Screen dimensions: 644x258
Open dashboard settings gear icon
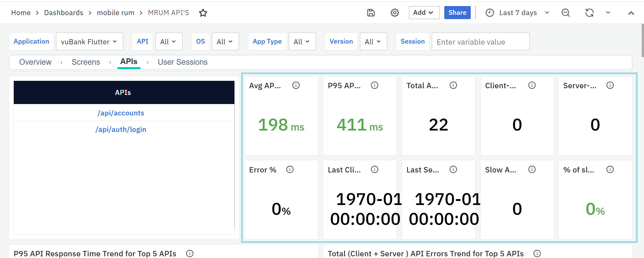pyautogui.click(x=395, y=13)
